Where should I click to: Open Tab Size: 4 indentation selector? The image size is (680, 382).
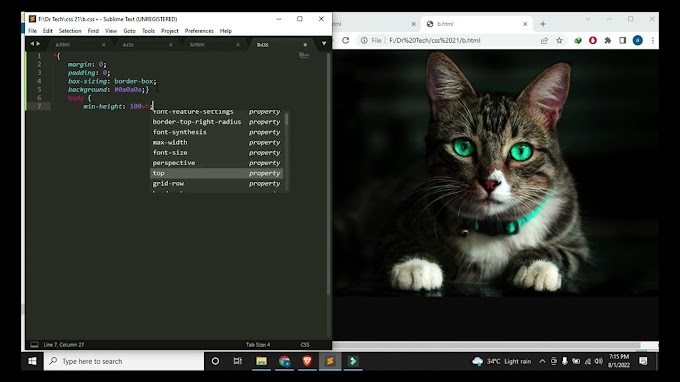click(x=258, y=345)
